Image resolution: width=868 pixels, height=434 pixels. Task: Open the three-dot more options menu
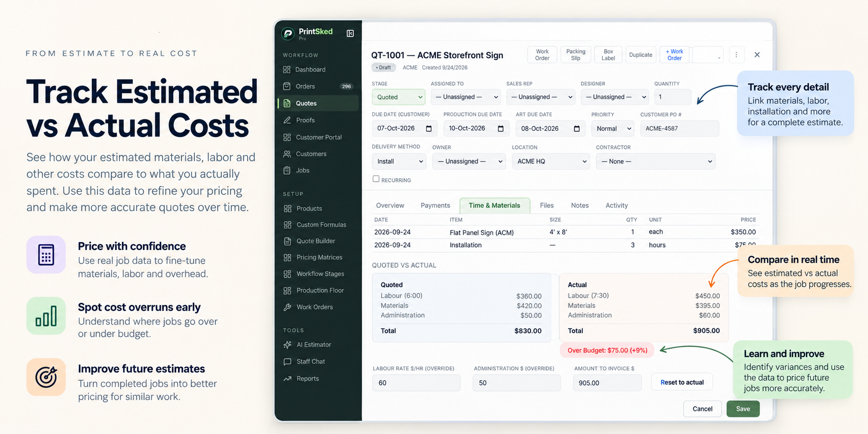point(736,55)
